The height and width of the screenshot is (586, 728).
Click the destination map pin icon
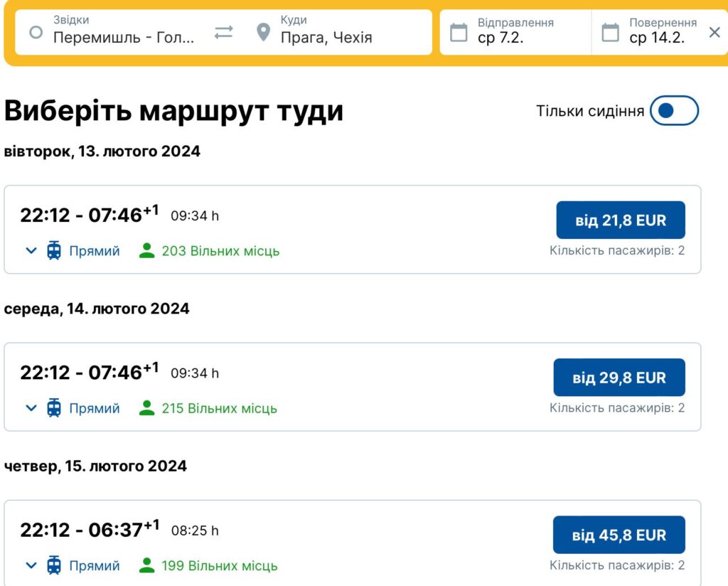tap(263, 32)
